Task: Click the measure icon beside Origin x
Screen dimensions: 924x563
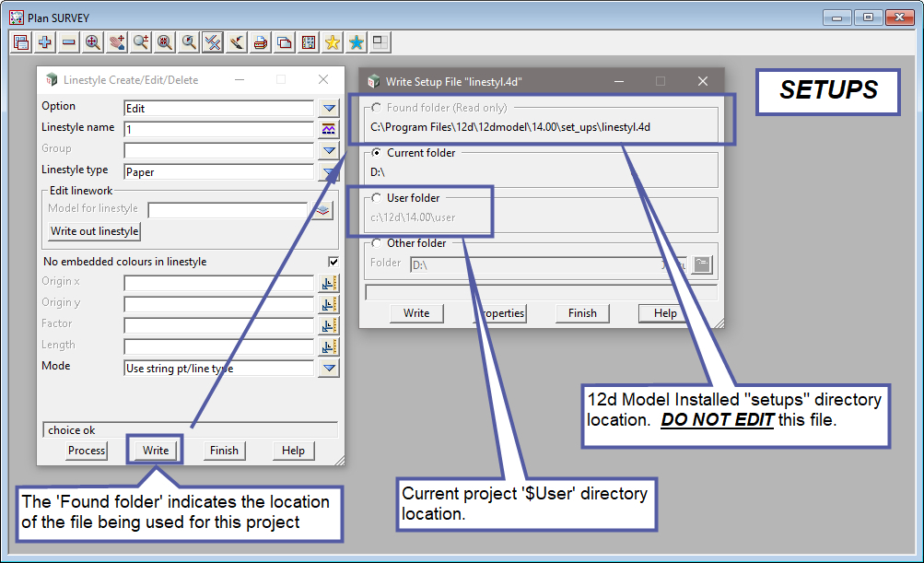Action: click(329, 283)
